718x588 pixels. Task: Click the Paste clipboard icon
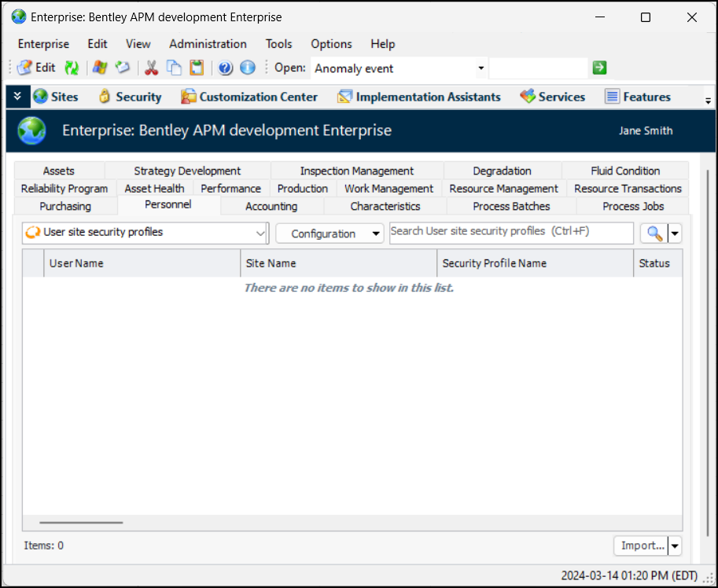196,68
